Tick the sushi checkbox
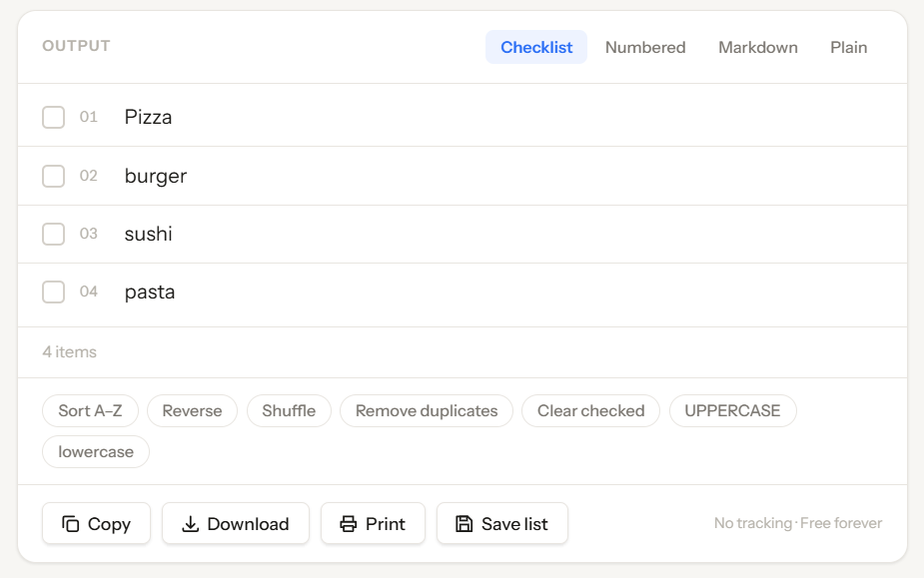Screen dimensions: 924x578 coord(54,234)
